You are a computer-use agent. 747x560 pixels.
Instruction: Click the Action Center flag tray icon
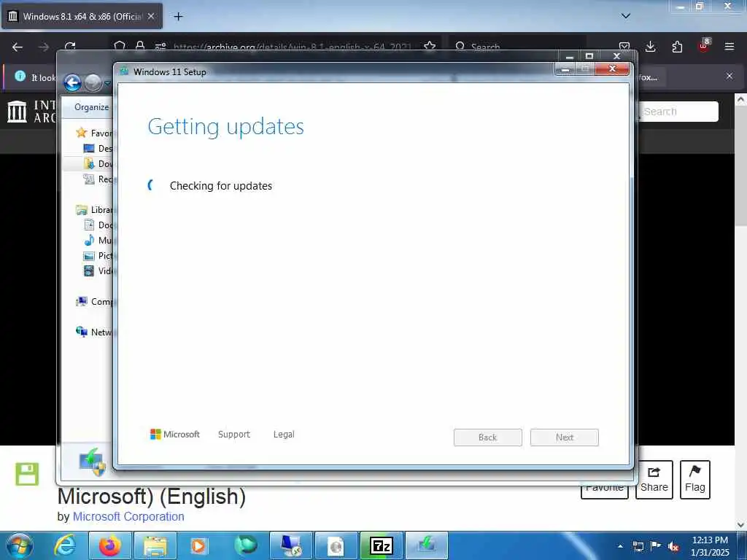tap(656, 546)
